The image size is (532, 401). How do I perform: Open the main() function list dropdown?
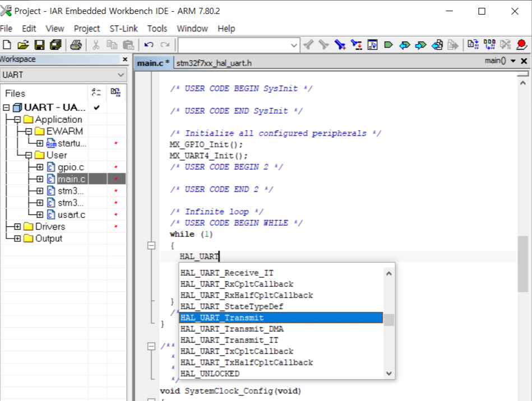click(x=513, y=60)
